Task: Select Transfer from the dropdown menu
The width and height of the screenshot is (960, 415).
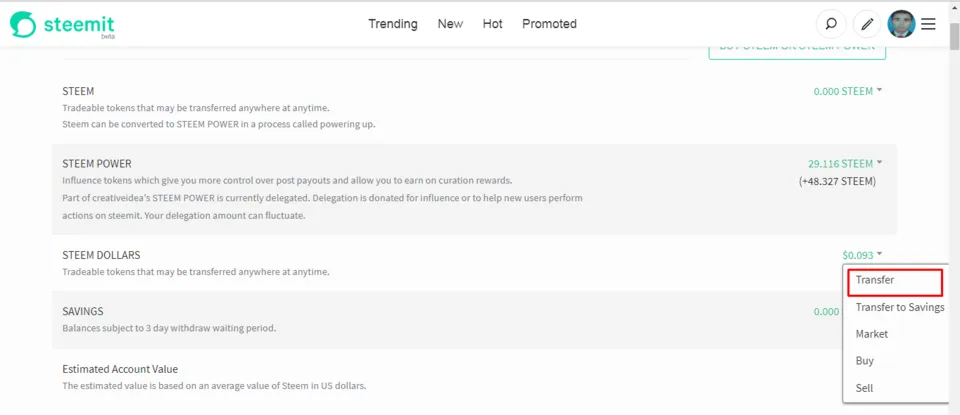Action: point(894,280)
